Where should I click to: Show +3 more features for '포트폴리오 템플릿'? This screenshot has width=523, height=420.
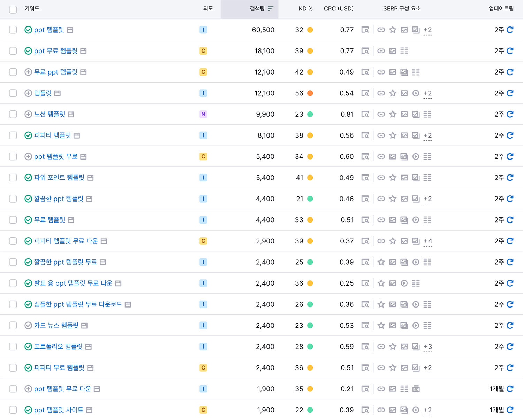(x=428, y=347)
